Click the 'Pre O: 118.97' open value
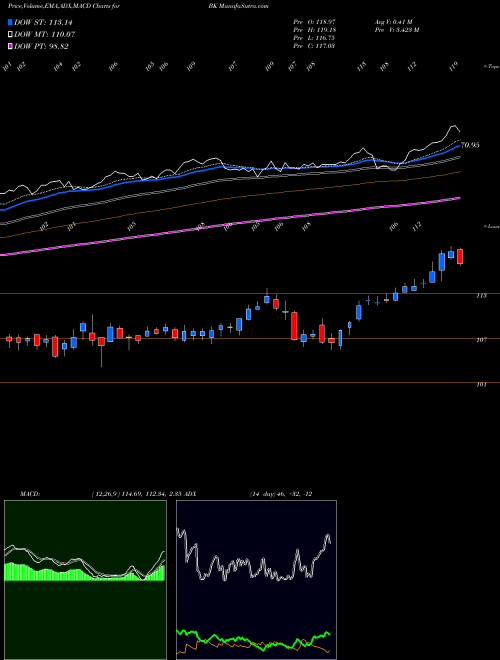This screenshot has width=500, height=660. click(x=314, y=22)
